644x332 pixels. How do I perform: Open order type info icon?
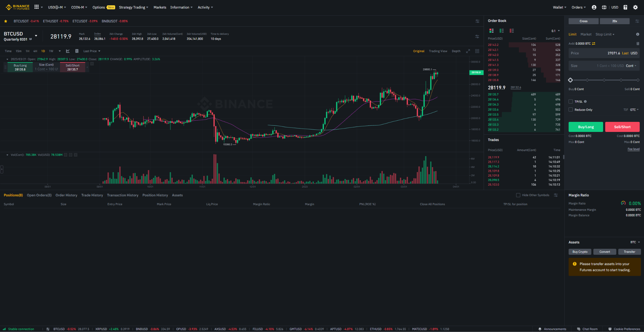(x=638, y=34)
